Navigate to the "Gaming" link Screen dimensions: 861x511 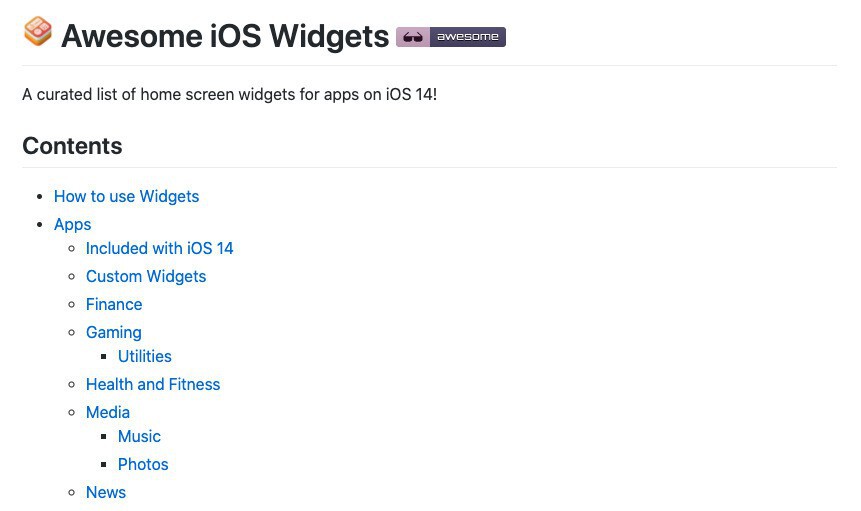point(113,332)
